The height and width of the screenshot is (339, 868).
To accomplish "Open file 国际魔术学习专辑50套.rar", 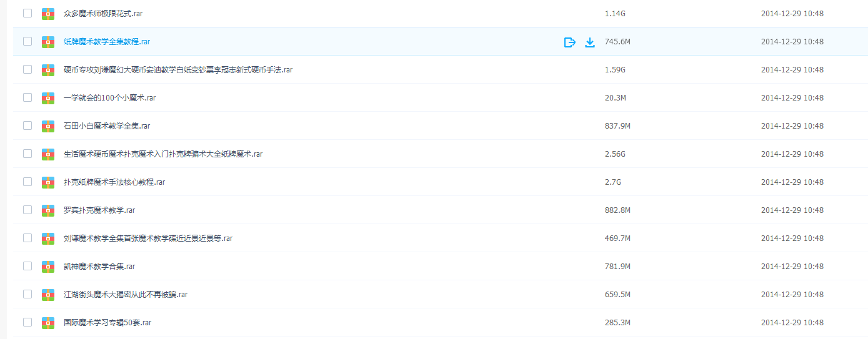I will pyautogui.click(x=107, y=323).
